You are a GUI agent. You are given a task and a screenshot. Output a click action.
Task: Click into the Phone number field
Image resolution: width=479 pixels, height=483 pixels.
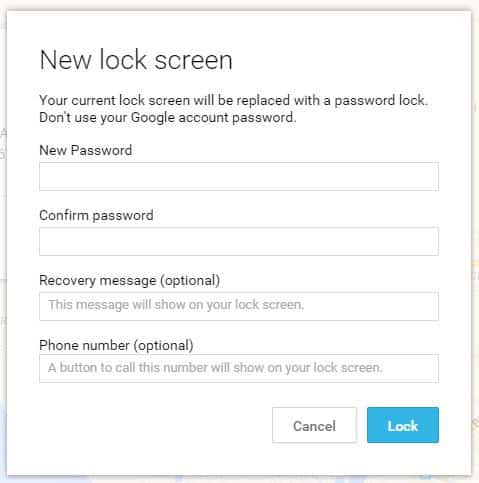[239, 368]
